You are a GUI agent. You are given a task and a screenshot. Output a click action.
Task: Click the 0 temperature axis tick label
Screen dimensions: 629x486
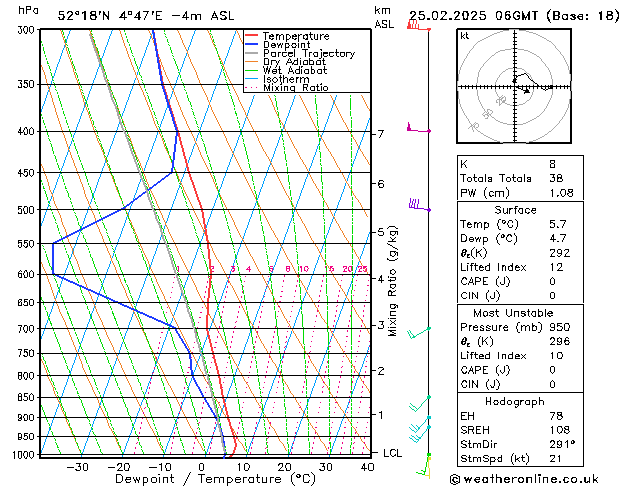point(202,467)
